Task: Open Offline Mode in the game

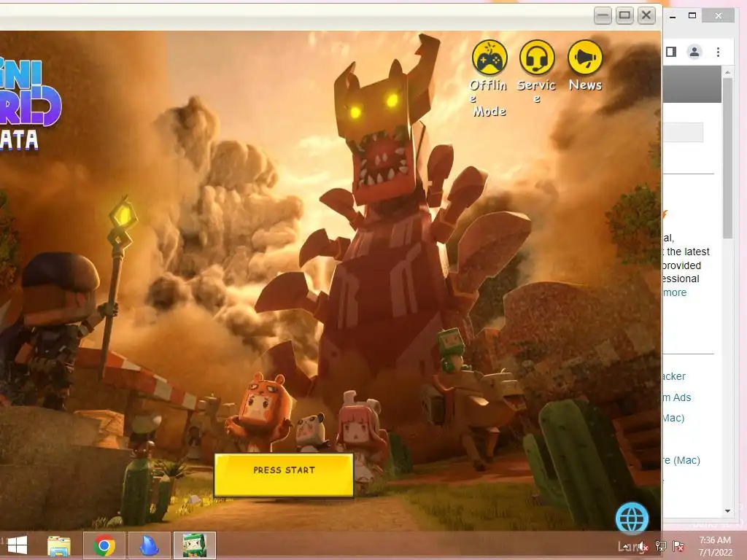Action: click(x=489, y=58)
